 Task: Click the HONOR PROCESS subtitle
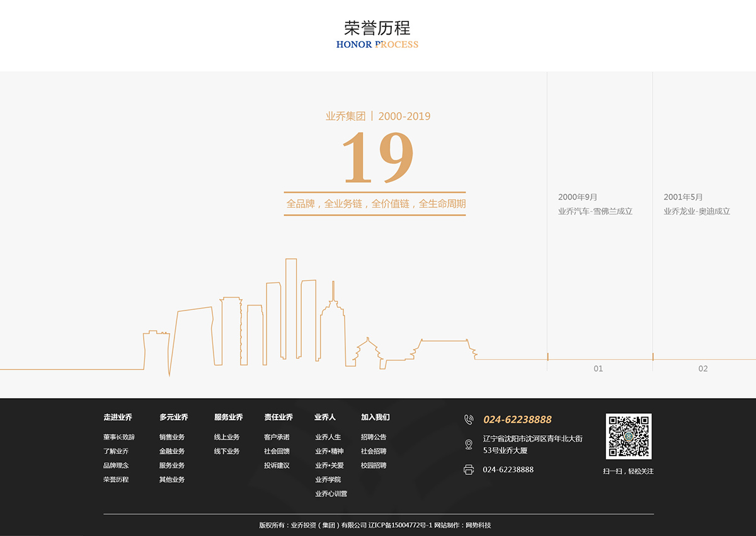(377, 45)
